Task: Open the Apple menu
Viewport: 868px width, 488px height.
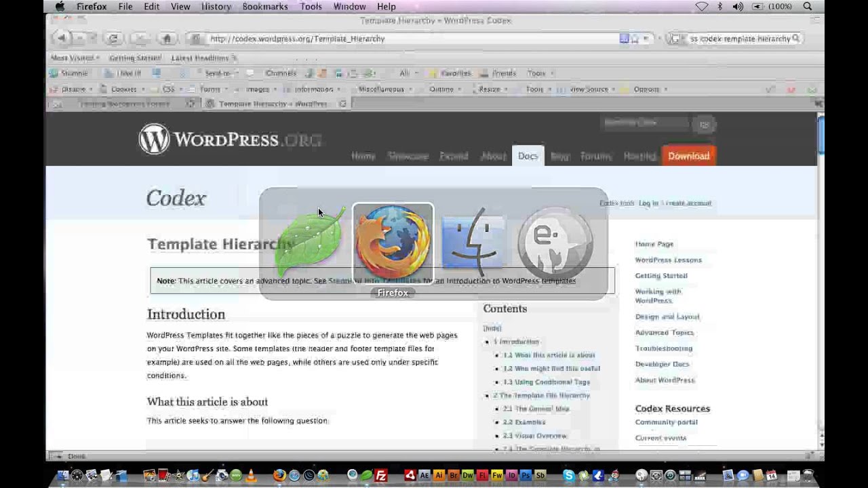Action: [x=60, y=6]
